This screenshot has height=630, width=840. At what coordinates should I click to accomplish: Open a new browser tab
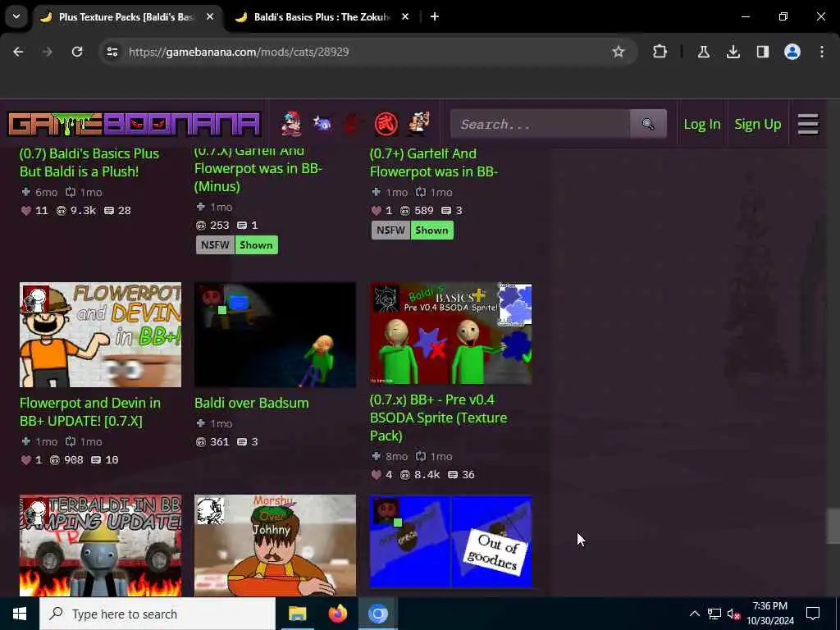(435, 16)
